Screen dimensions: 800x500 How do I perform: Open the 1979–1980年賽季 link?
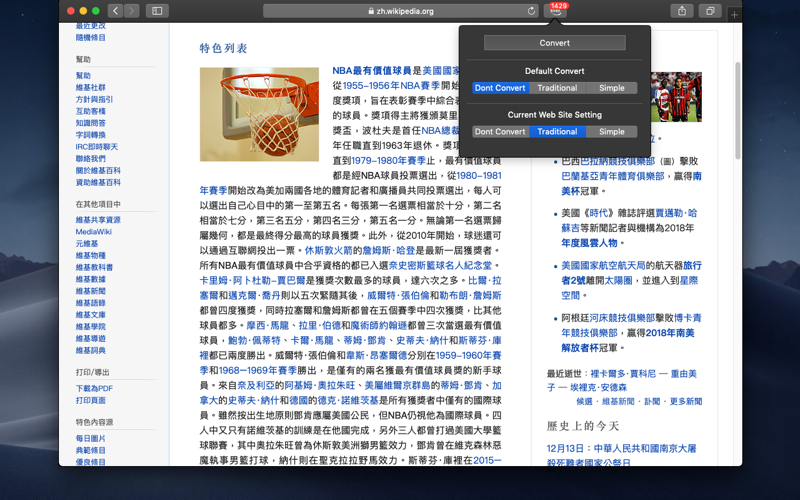tap(388, 160)
